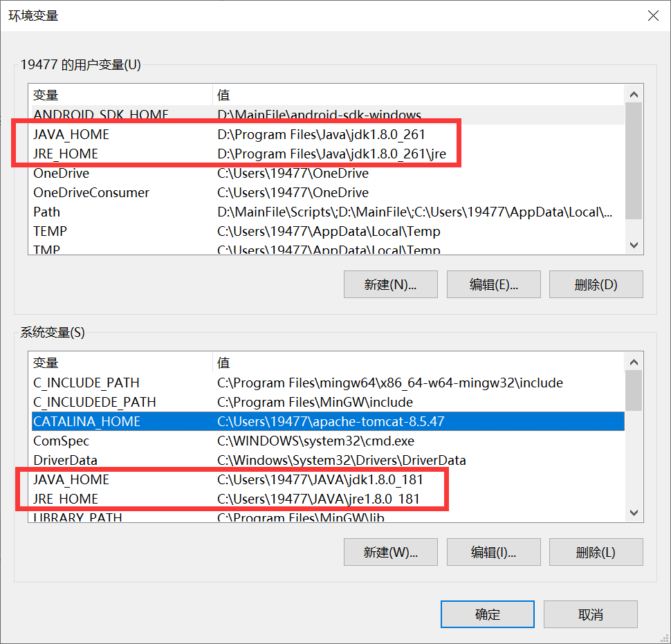Click 删除(D) to delete a user variable
The width and height of the screenshot is (671, 644).
coord(596,284)
